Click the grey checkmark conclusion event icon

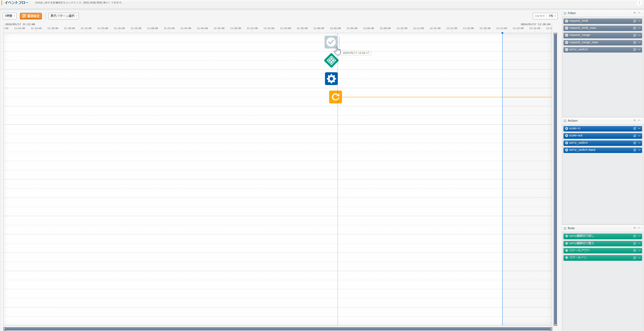point(331,42)
